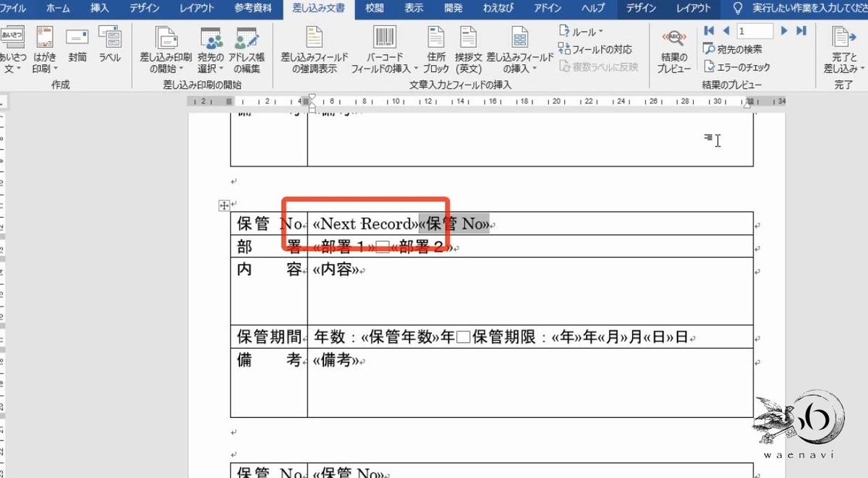Open バーコードフィールドの挿入 dropdown arrow

pyautogui.click(x=415, y=69)
